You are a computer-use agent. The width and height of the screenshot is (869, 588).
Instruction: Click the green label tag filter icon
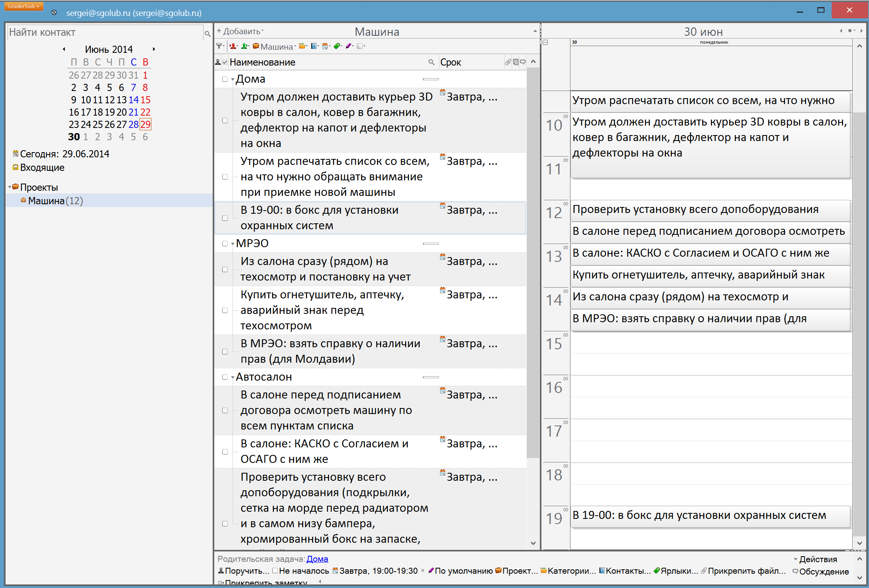click(337, 46)
